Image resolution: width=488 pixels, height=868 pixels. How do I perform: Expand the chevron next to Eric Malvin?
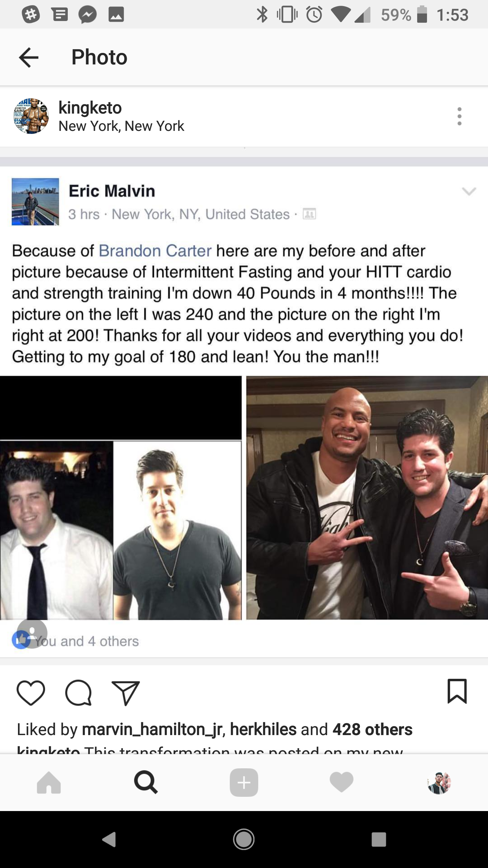[469, 191]
